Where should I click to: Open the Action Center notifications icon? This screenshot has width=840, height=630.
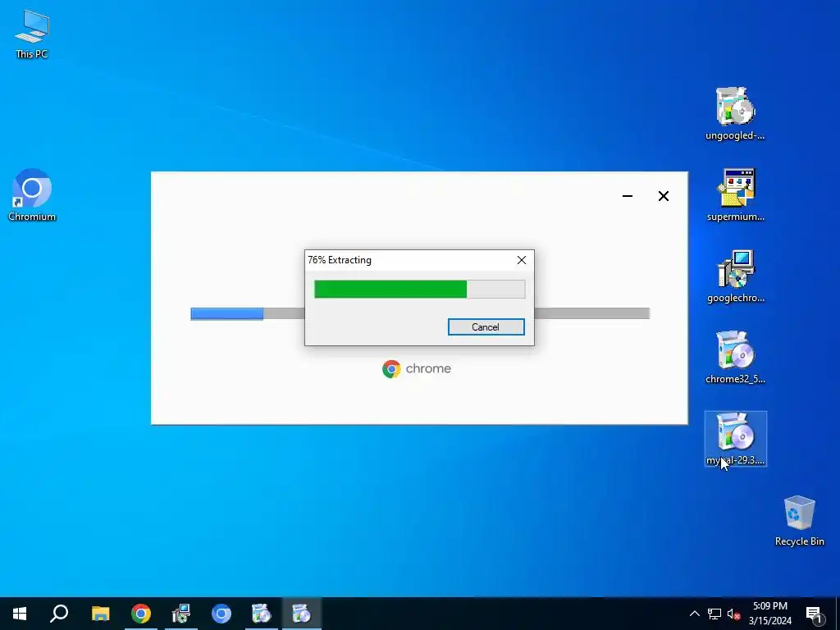pos(814,614)
